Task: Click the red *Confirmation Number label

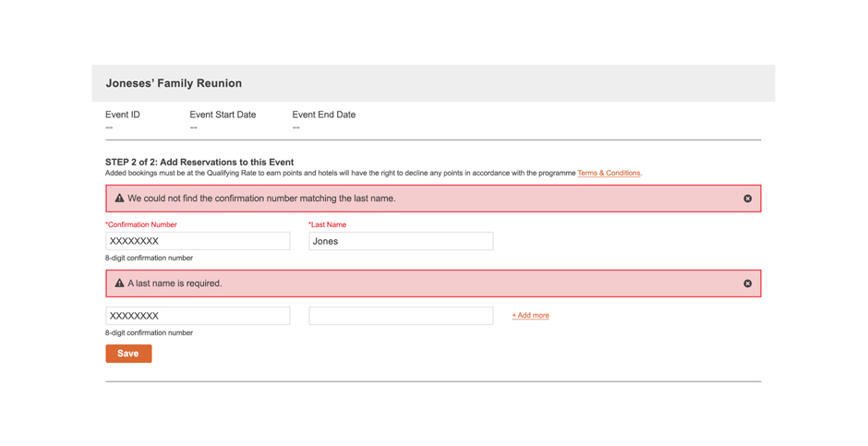Action: click(x=141, y=224)
